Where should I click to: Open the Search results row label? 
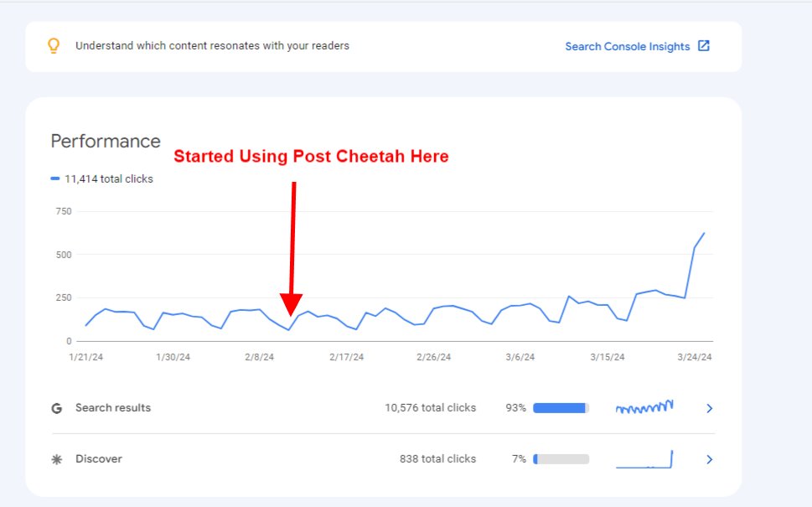tap(113, 407)
